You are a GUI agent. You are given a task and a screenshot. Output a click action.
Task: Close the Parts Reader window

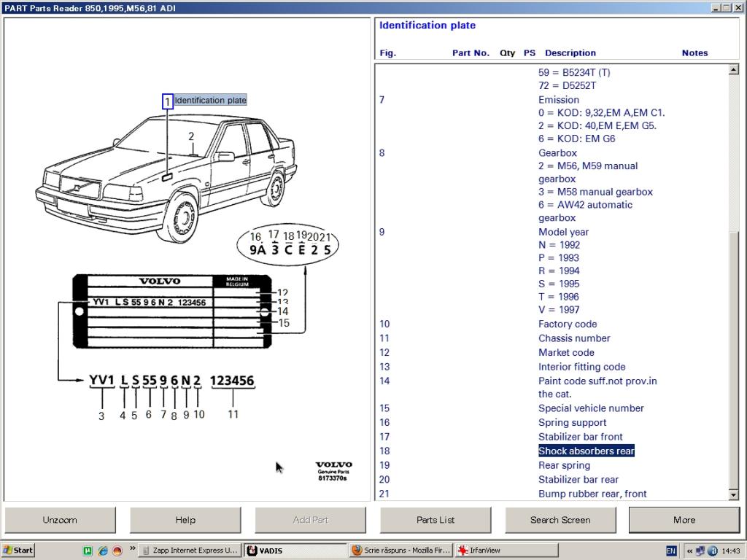pos(737,7)
